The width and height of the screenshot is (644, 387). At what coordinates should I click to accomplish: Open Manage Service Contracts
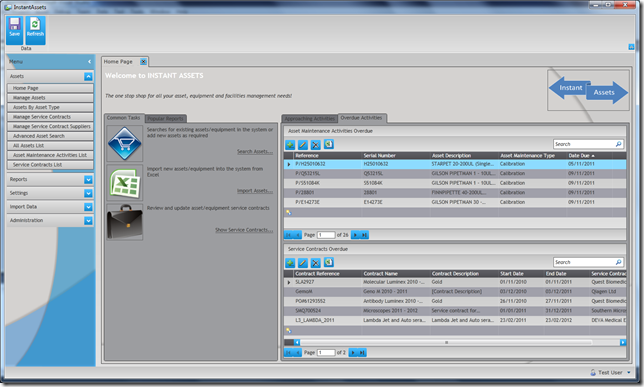pos(50,117)
